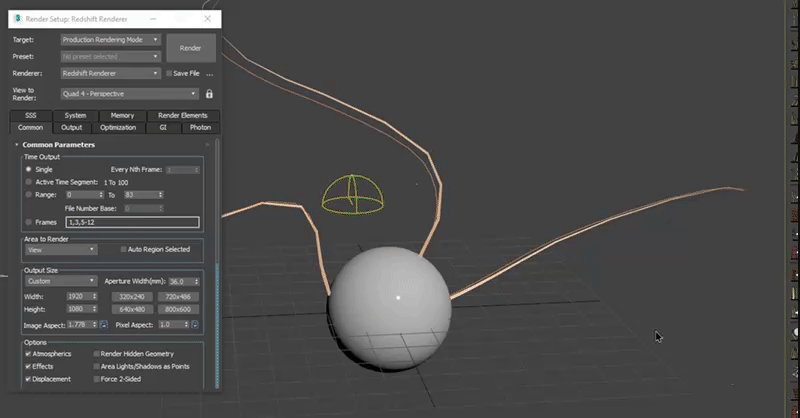Switch to the Render Elements tab
The image size is (800, 418).
click(182, 116)
